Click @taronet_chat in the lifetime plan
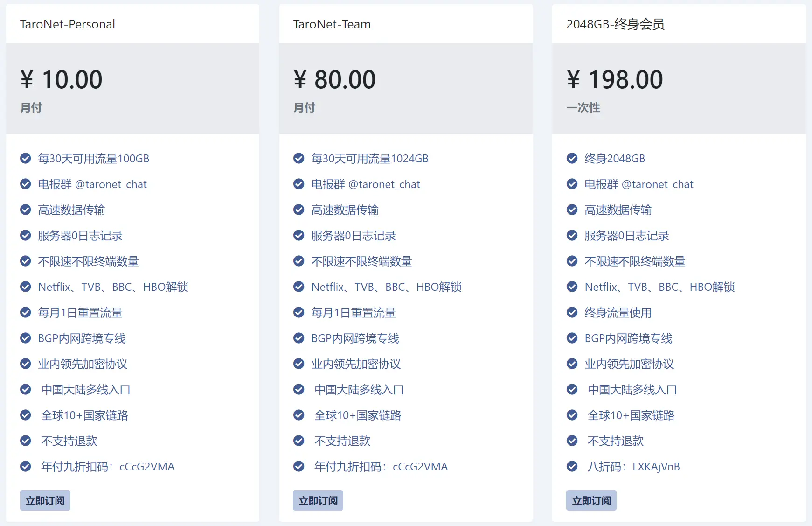812x526 pixels. click(658, 184)
